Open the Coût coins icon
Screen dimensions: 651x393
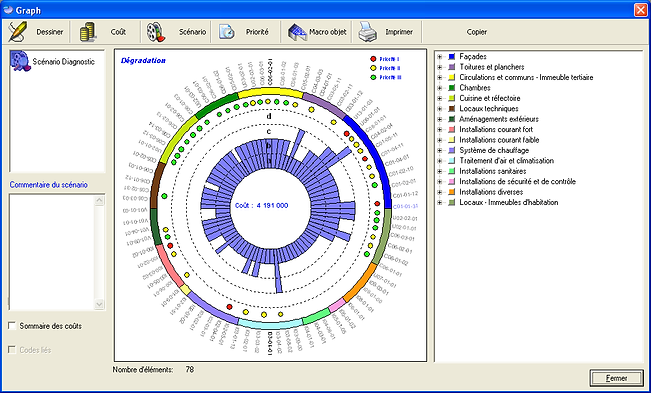pos(88,32)
